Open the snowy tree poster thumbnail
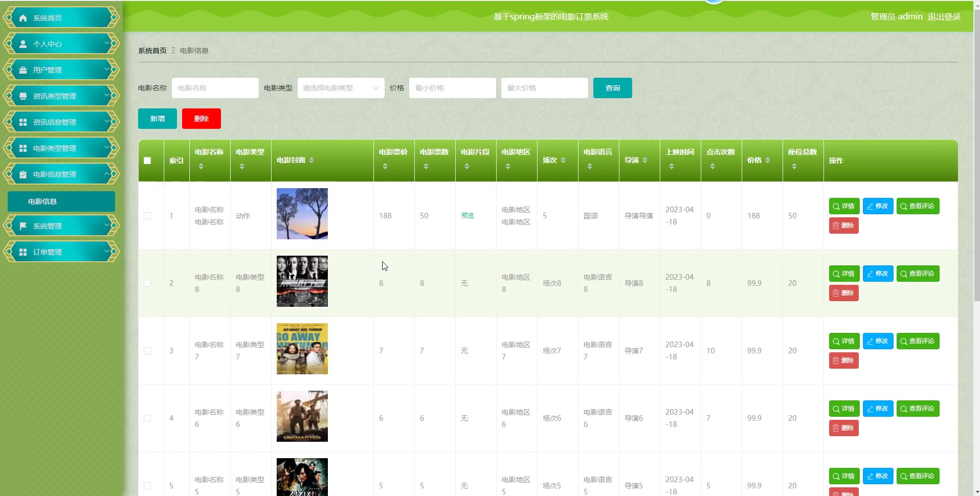Screen dimensions: 980x496 pyautogui.click(x=302, y=214)
